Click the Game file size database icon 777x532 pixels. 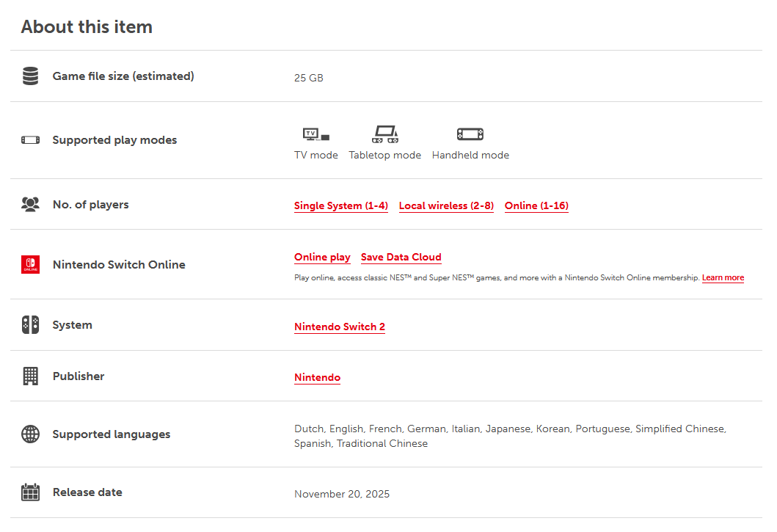coord(30,76)
